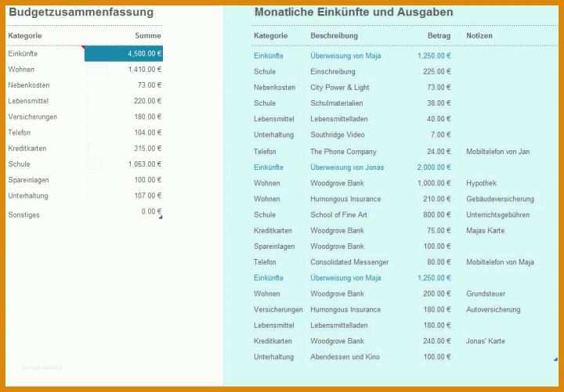The image size is (564, 392).
Task: Select the Budgetzusammenfassung heading
Action: coord(81,13)
